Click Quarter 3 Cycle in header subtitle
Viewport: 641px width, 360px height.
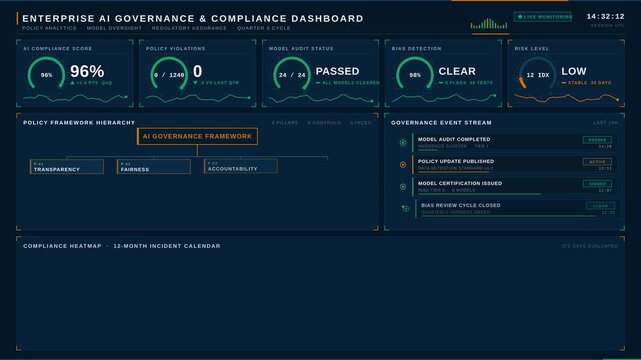[x=264, y=28]
